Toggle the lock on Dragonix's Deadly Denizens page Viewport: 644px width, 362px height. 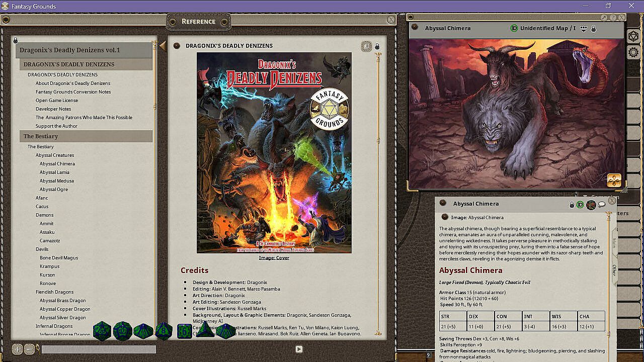[377, 47]
